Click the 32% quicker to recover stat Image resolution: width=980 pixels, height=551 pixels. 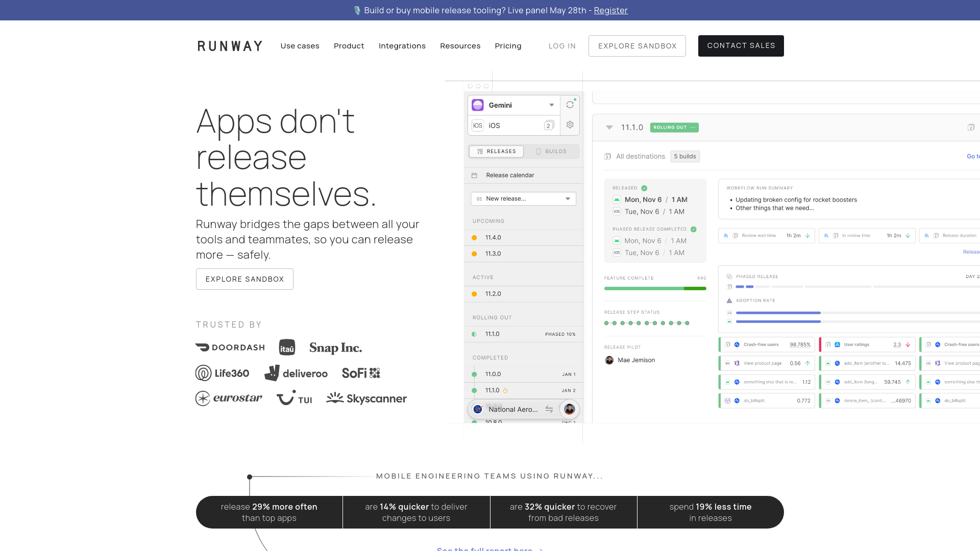coord(563,512)
